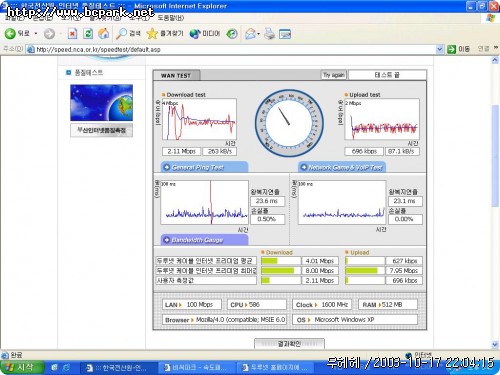The height and width of the screenshot is (375, 500).
Task: Click the 23.1 ms round-trip delay value
Action: pos(405,201)
